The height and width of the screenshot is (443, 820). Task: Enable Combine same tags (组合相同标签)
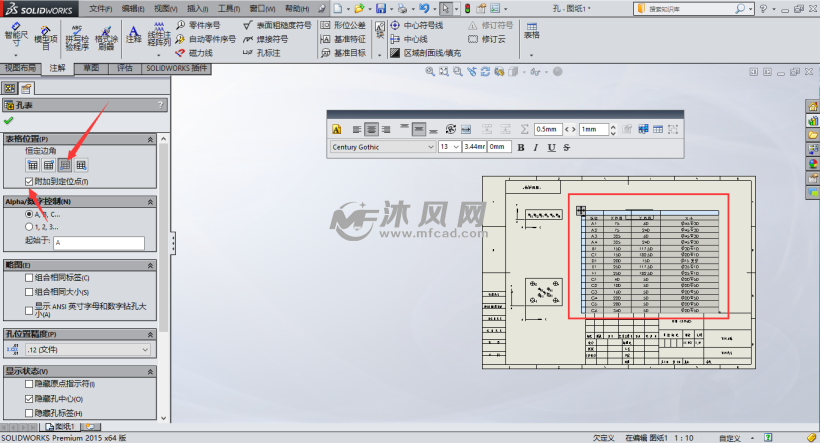coord(29,278)
